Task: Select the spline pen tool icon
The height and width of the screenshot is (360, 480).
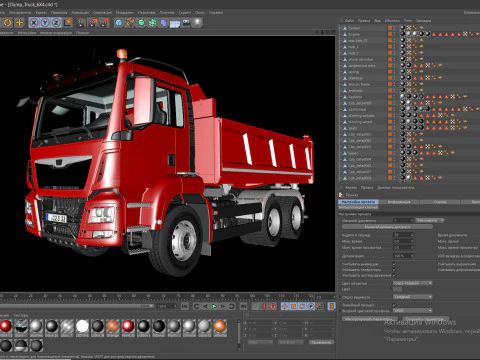Action: click(130, 23)
